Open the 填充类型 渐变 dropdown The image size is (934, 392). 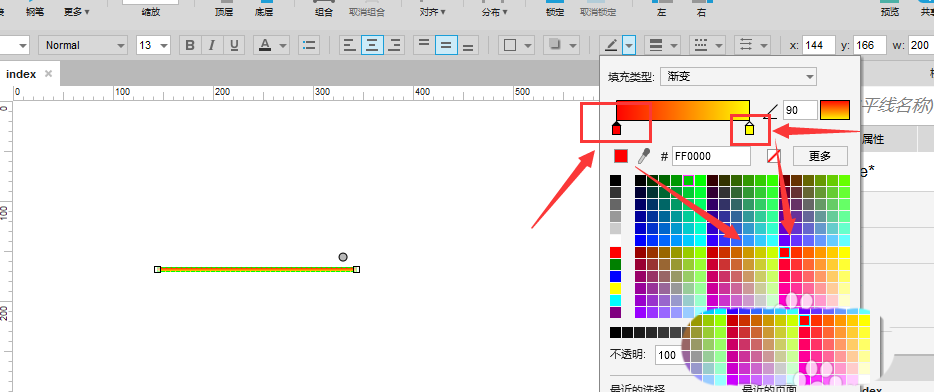tap(739, 76)
